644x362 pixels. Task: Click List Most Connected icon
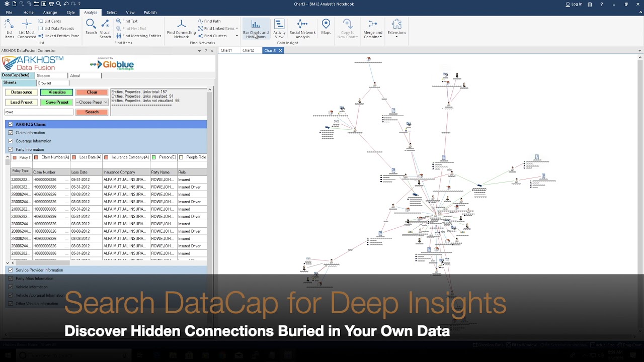click(27, 24)
